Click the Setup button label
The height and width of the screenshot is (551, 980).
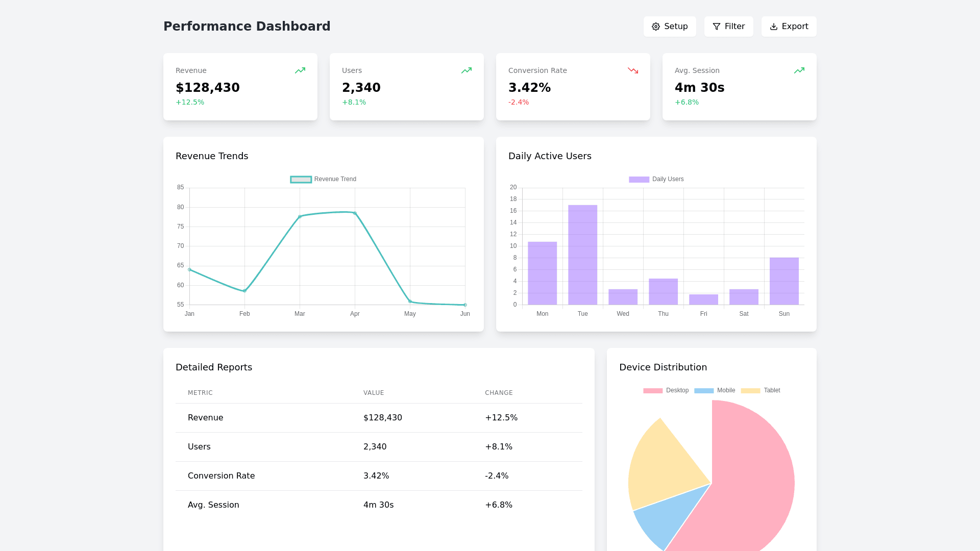(676, 27)
